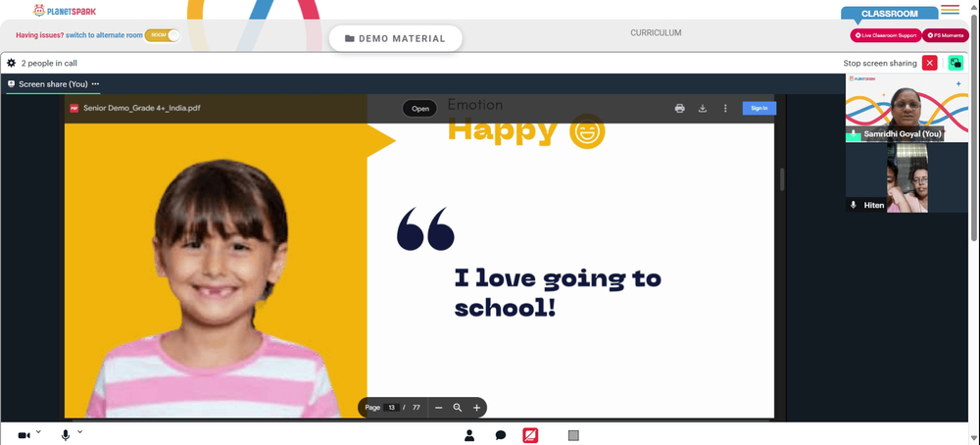Stop screen sharing with the red X

[929, 63]
